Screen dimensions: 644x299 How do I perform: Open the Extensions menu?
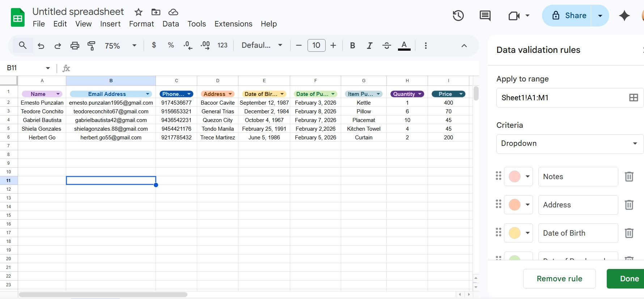click(x=233, y=24)
